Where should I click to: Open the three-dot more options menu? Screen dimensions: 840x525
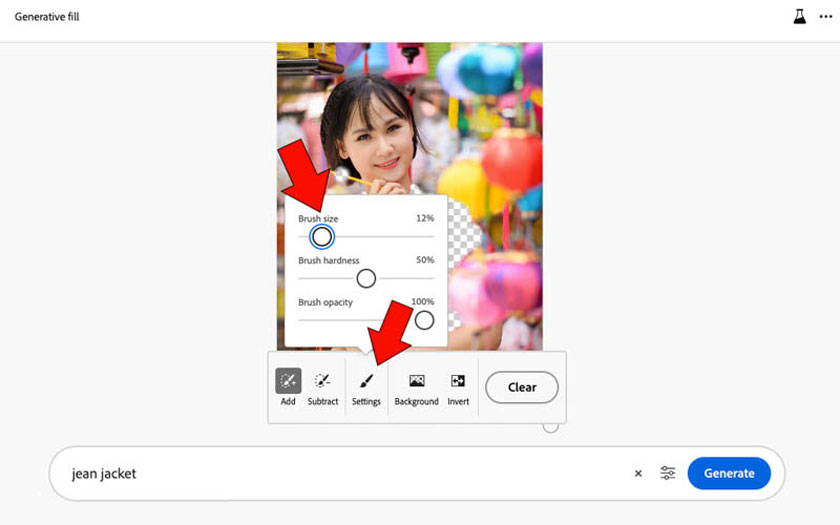[826, 17]
